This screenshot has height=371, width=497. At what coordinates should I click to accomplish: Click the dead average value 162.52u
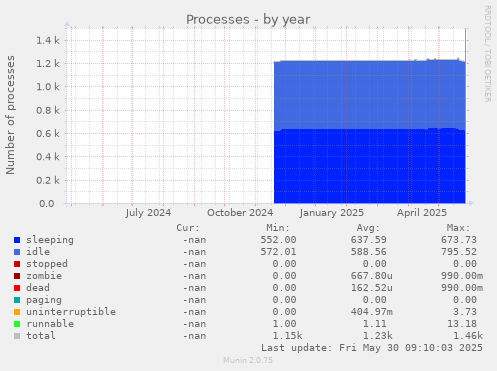click(x=371, y=288)
